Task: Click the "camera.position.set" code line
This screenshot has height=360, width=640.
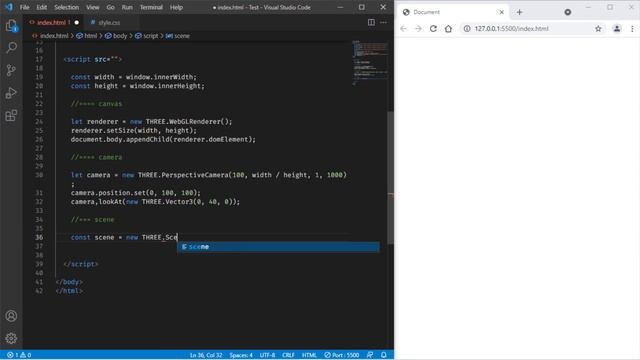Action: (x=136, y=193)
